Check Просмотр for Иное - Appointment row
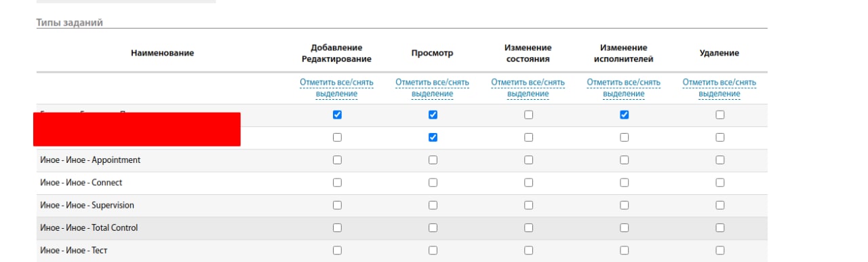Screen dimensions: 868x262 click(433, 160)
